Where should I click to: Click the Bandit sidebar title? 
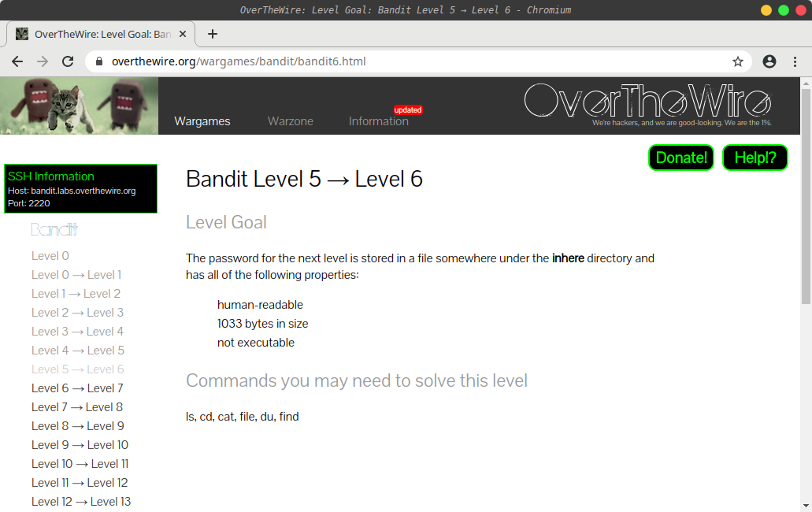tap(54, 229)
